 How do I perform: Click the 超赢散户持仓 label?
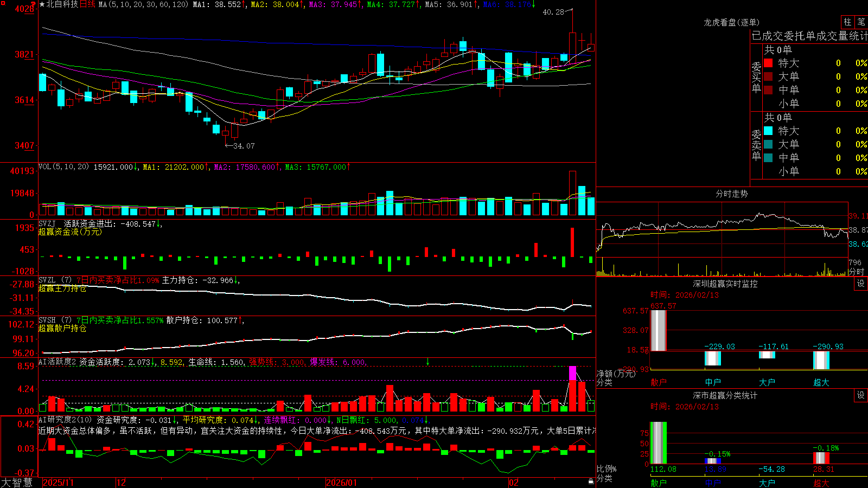click(x=62, y=329)
